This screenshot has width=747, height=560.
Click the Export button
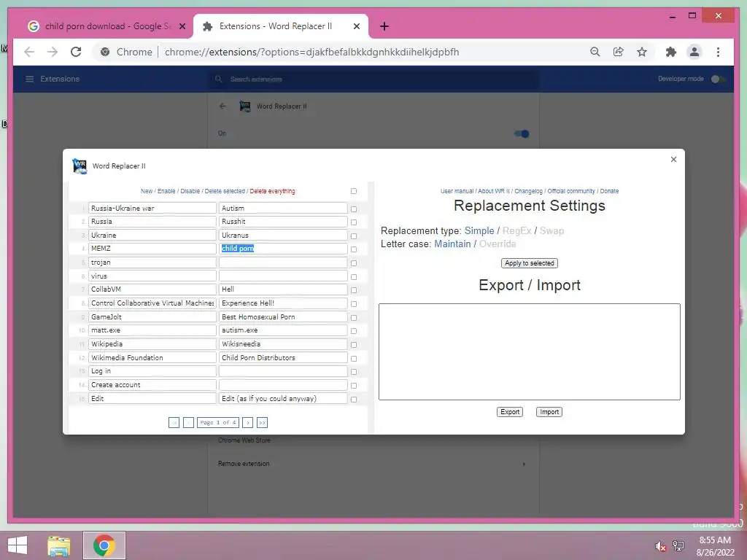pos(510,412)
